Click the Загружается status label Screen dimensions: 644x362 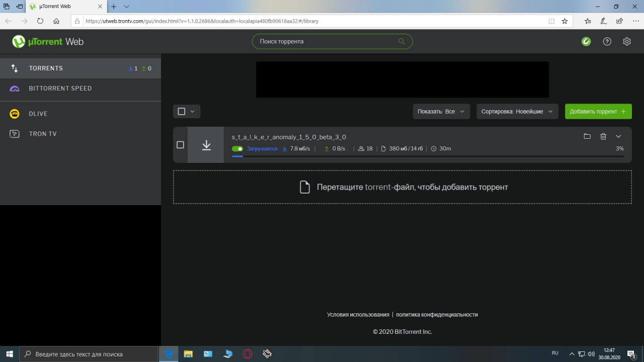pyautogui.click(x=262, y=149)
